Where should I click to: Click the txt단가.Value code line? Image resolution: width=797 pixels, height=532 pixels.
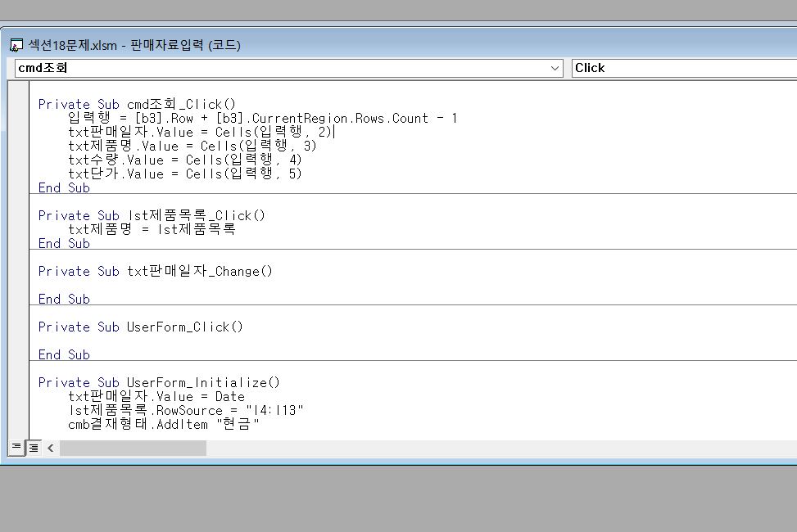pos(184,174)
